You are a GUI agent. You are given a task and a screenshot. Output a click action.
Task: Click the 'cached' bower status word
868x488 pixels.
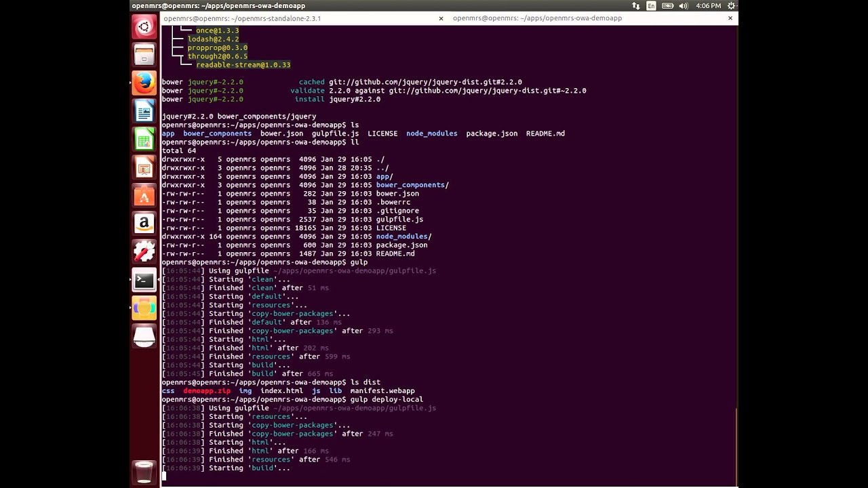(x=311, y=82)
